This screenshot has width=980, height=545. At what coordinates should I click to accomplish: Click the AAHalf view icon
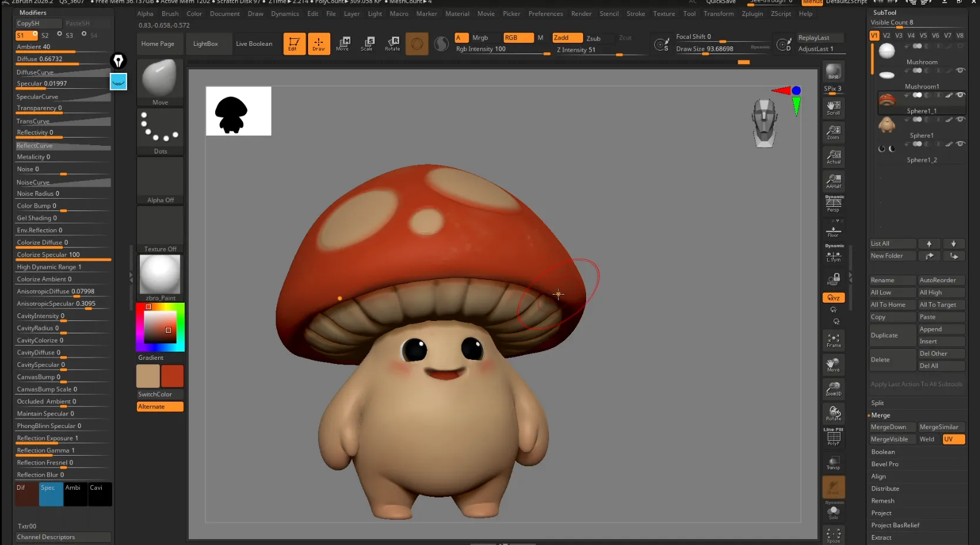click(x=833, y=181)
